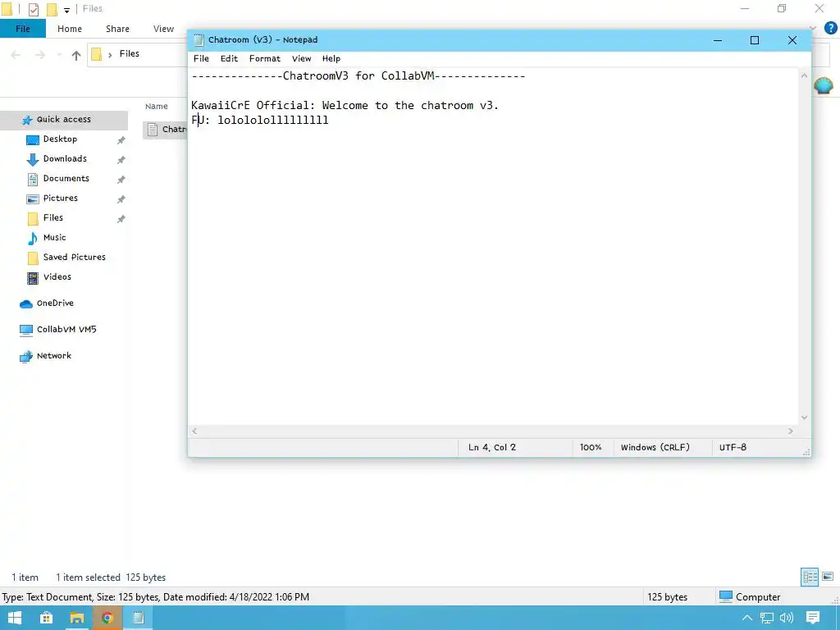Open Notepad's View menu
This screenshot has height=630, width=840.
click(301, 58)
